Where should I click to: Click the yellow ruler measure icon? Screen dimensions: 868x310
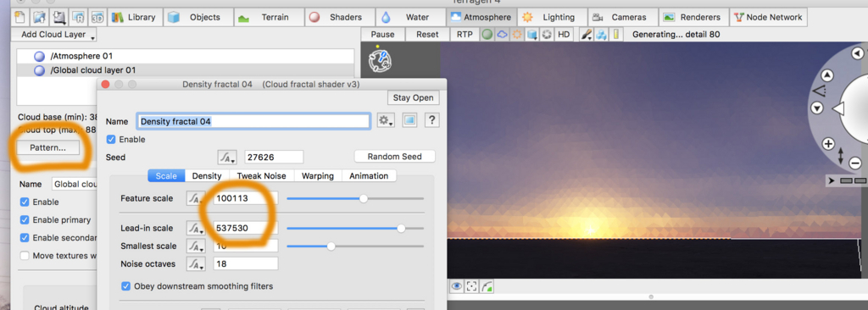click(617, 35)
